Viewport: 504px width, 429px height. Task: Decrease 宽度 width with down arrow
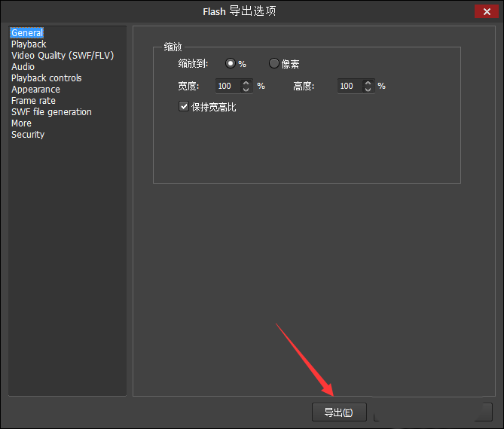click(x=246, y=90)
